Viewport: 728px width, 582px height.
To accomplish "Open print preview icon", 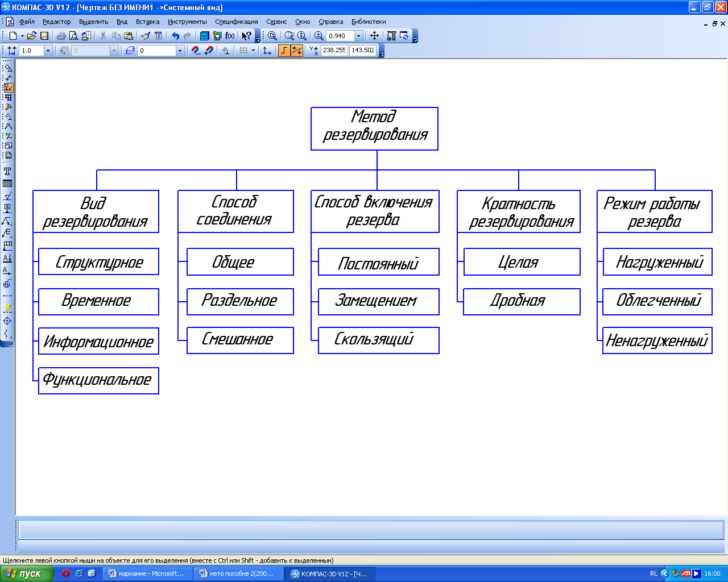I will pyautogui.click(x=73, y=36).
